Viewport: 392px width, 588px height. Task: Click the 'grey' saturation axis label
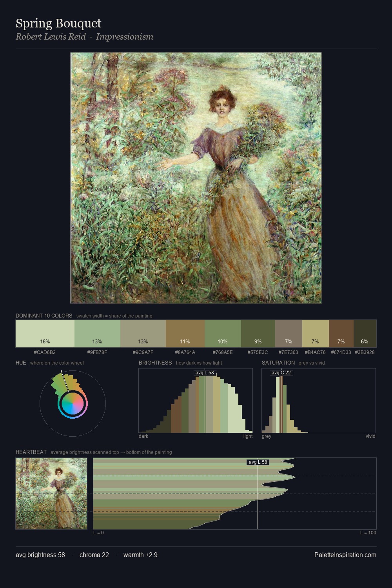click(x=267, y=436)
